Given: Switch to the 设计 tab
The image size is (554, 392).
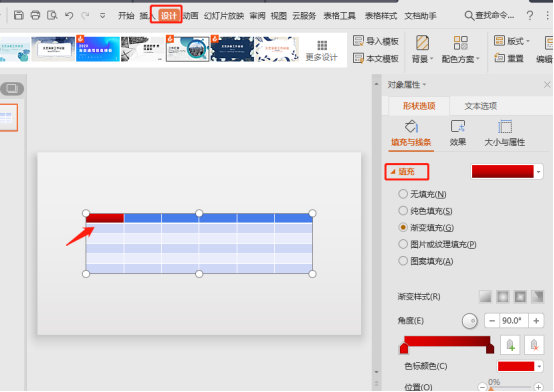Looking at the screenshot, I should (169, 16).
